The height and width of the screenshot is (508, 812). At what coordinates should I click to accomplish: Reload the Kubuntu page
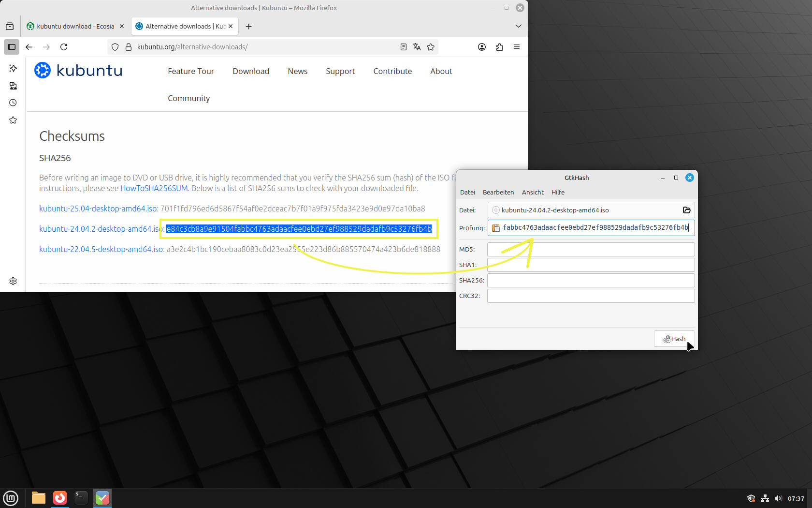[x=64, y=47]
